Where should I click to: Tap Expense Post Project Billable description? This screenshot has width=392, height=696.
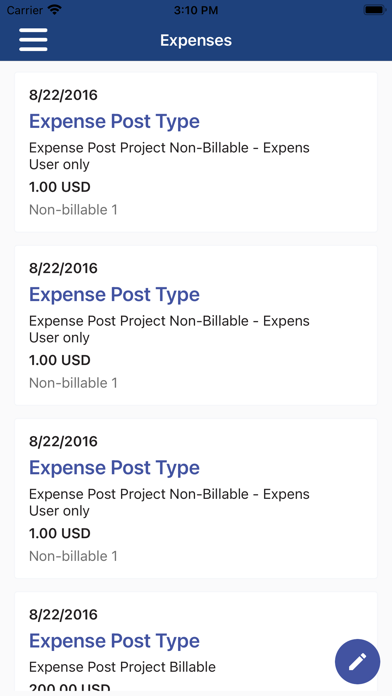point(123,667)
